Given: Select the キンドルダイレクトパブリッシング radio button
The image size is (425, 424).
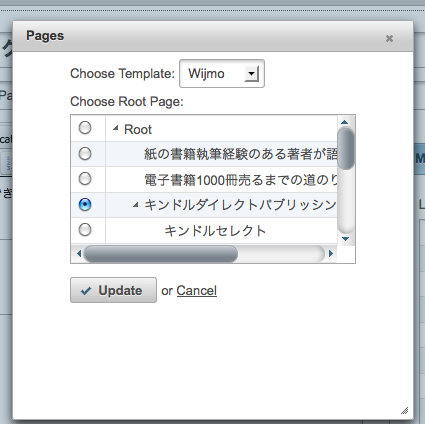Looking at the screenshot, I should tap(85, 204).
